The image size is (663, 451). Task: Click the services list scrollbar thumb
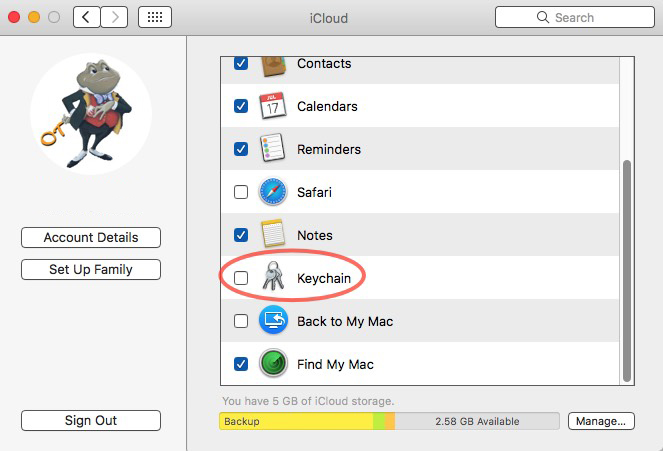tap(627, 271)
